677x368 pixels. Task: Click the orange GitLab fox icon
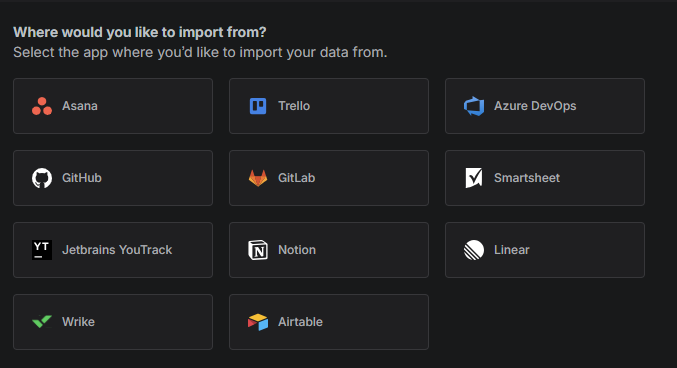coord(258,178)
